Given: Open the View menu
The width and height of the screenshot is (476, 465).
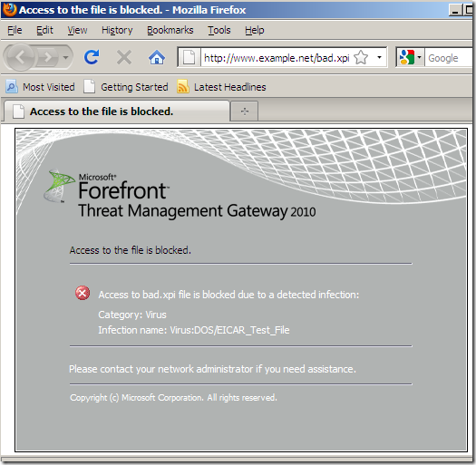Looking at the screenshot, I should click(77, 30).
